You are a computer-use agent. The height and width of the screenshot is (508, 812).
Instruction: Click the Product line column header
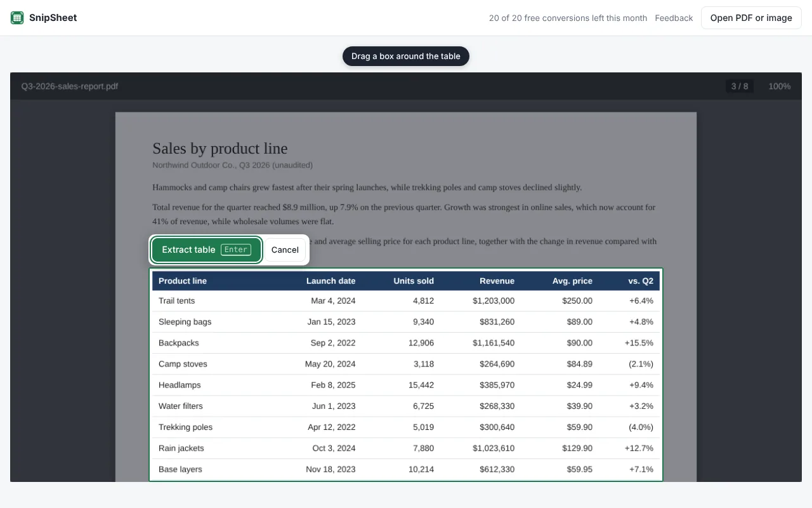(183, 281)
